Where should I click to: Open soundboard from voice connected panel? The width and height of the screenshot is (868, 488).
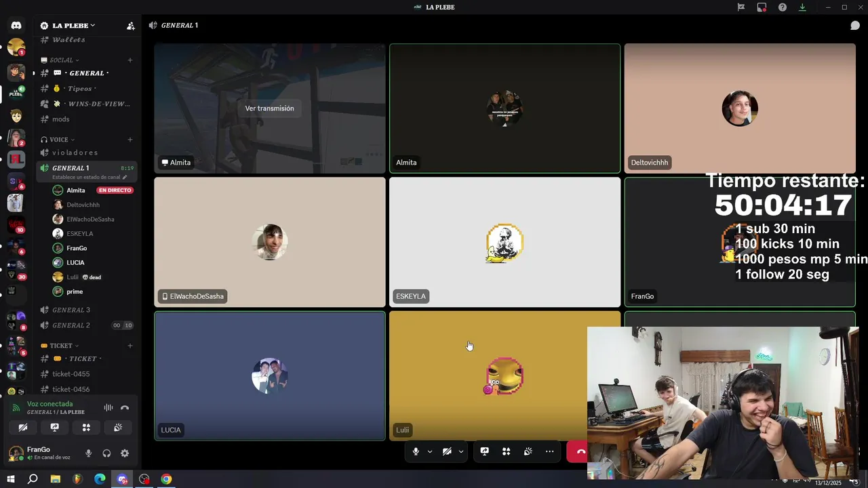[x=118, y=428]
